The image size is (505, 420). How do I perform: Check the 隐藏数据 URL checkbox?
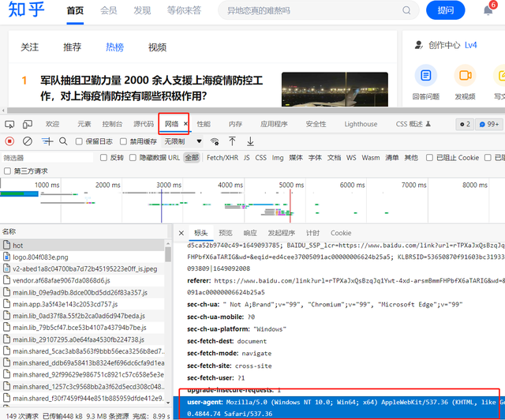click(x=133, y=158)
